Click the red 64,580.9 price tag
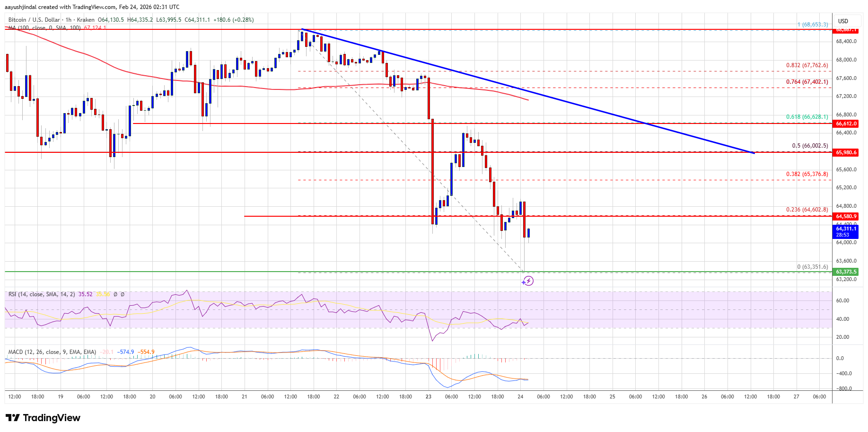Image resolution: width=868 pixels, height=432 pixels. [846, 216]
